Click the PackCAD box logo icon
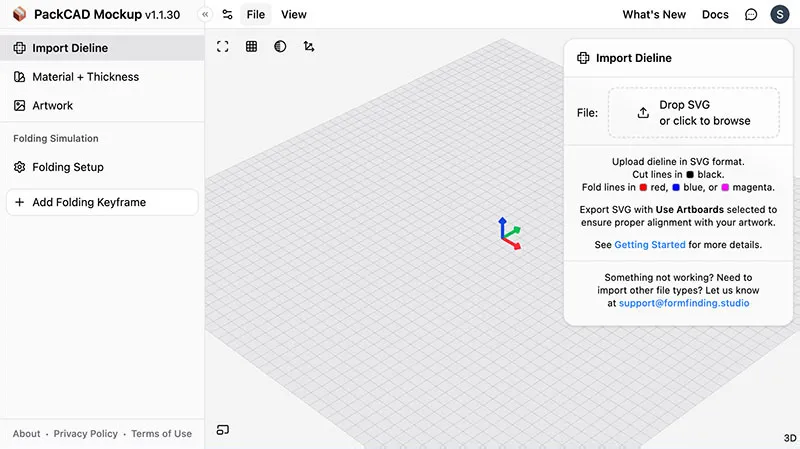The image size is (800, 449). click(19, 14)
